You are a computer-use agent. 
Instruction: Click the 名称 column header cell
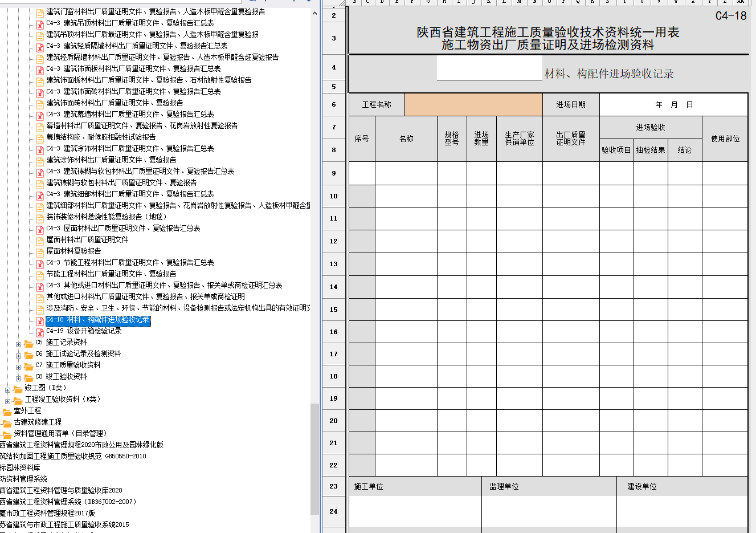coord(406,139)
